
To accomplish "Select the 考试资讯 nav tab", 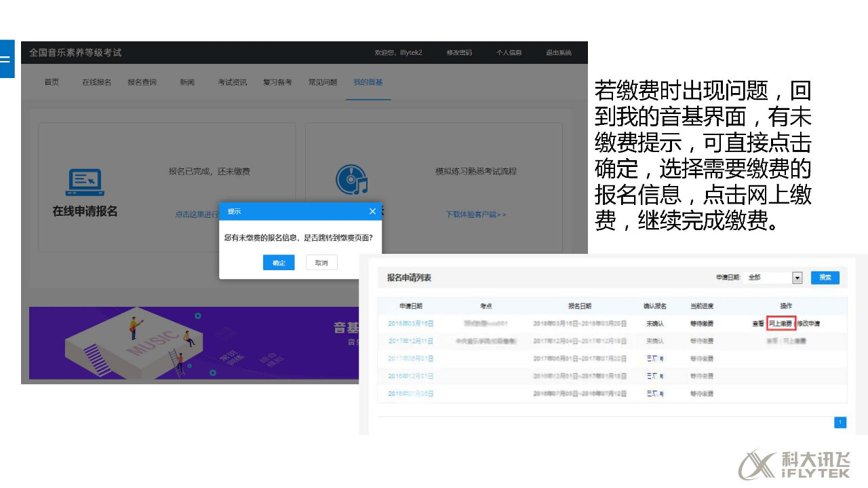I will (232, 82).
